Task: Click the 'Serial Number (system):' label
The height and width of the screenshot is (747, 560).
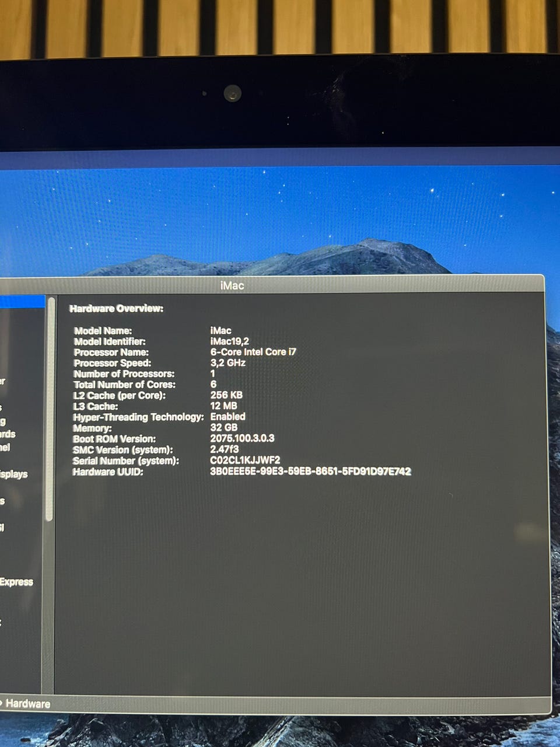Action: click(x=125, y=460)
